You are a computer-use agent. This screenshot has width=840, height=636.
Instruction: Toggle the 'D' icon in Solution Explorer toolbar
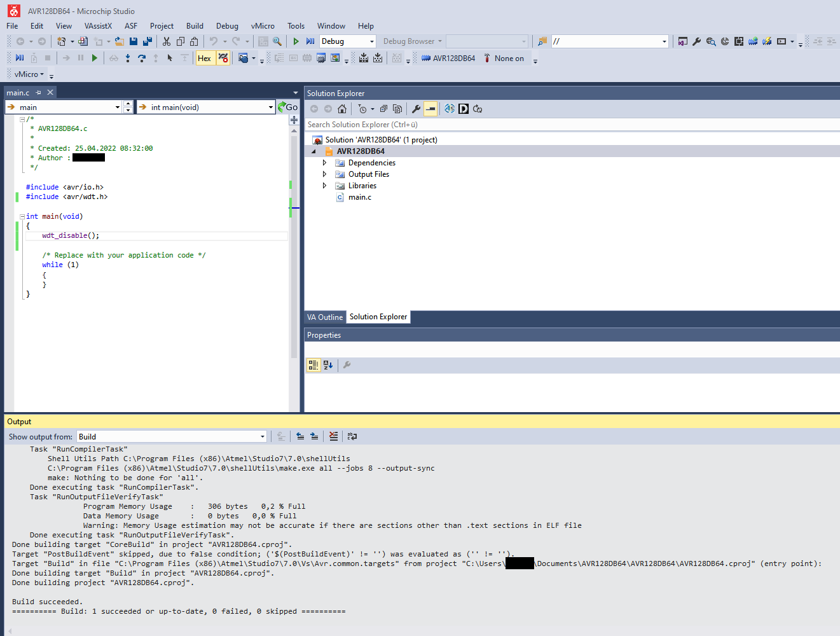click(464, 109)
